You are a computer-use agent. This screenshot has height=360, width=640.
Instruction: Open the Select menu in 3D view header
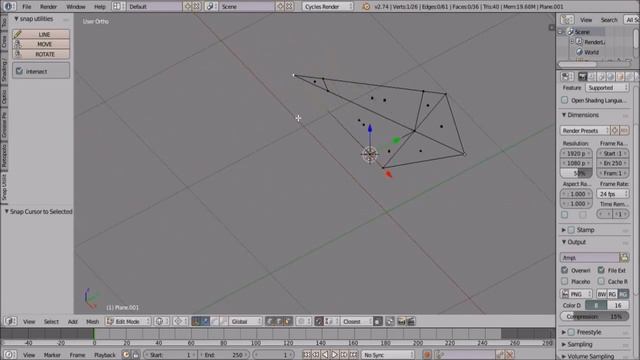point(51,322)
